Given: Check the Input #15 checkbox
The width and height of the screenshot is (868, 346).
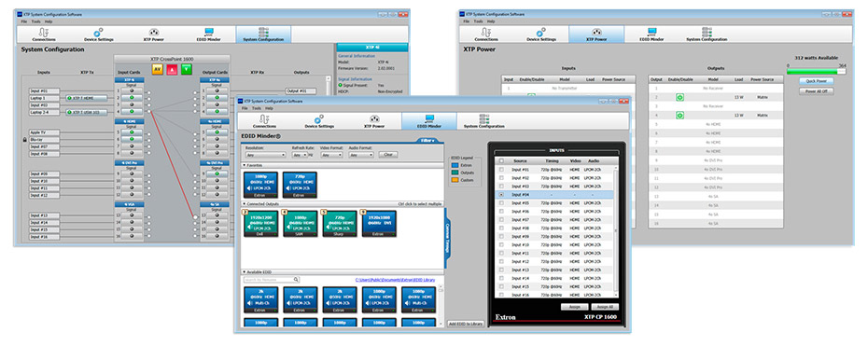Looking at the screenshot, I should coord(501,286).
